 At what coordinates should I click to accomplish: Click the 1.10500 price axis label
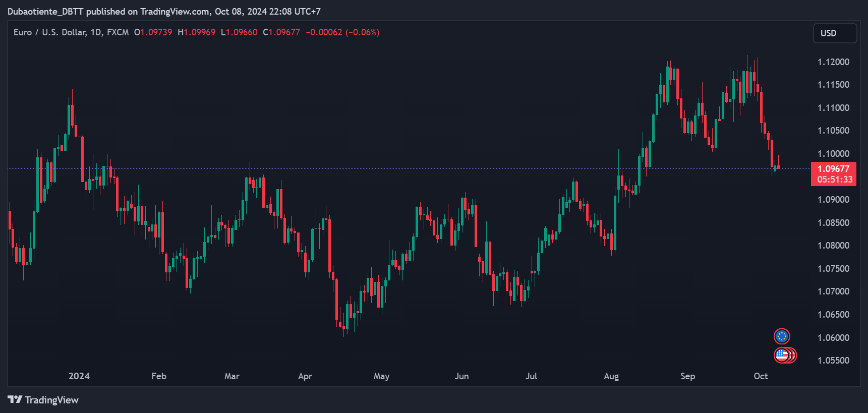pos(833,131)
